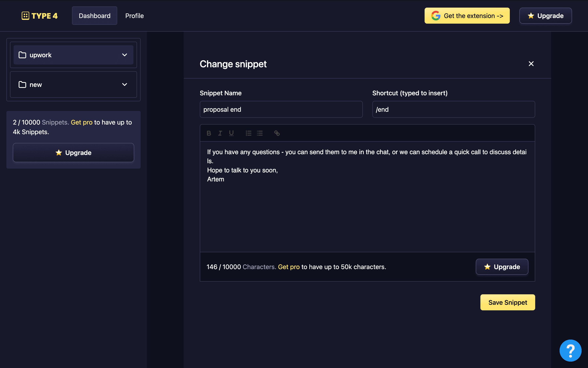The height and width of the screenshot is (368, 588).
Task: Click the TYPE 4 logo
Action: (x=40, y=16)
